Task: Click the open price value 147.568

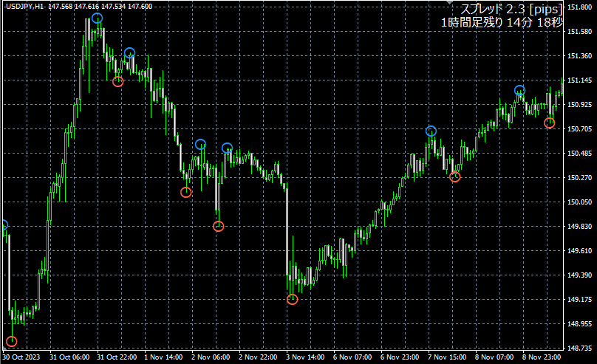Action: coord(60,7)
